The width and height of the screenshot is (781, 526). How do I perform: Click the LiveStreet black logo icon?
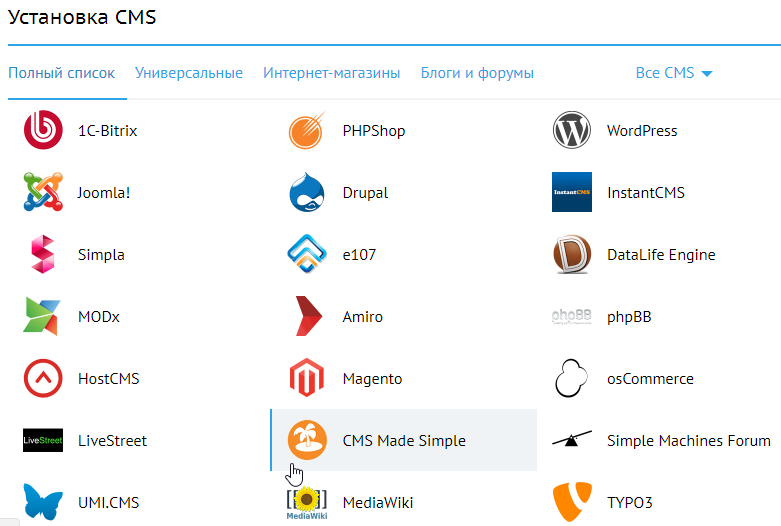click(43, 440)
